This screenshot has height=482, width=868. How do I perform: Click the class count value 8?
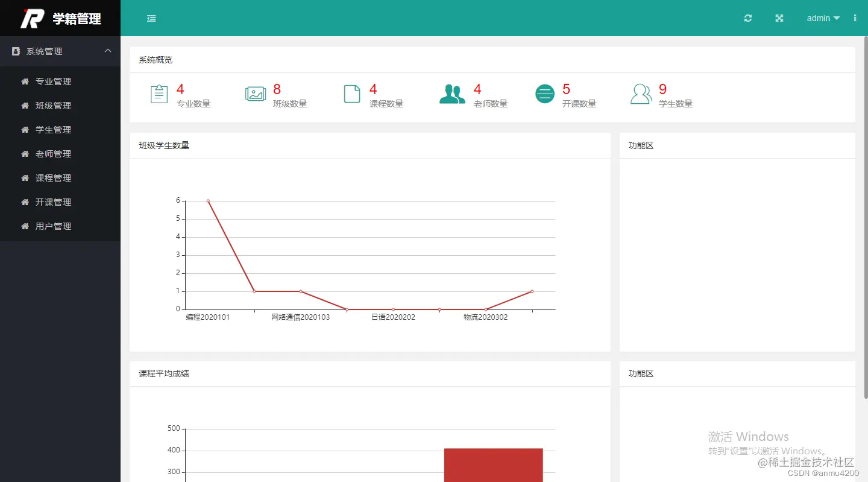[277, 89]
